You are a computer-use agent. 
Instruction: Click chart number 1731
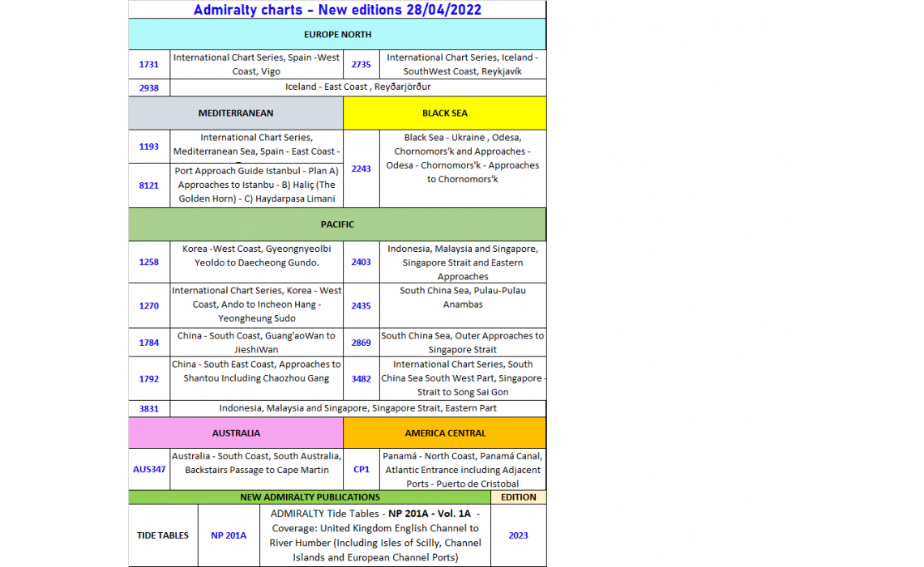tap(148, 64)
